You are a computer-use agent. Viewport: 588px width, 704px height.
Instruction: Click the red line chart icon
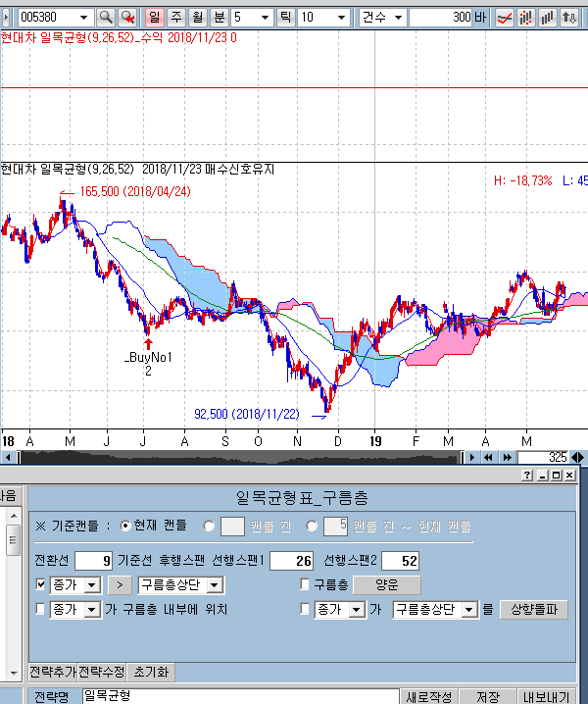[x=506, y=18]
